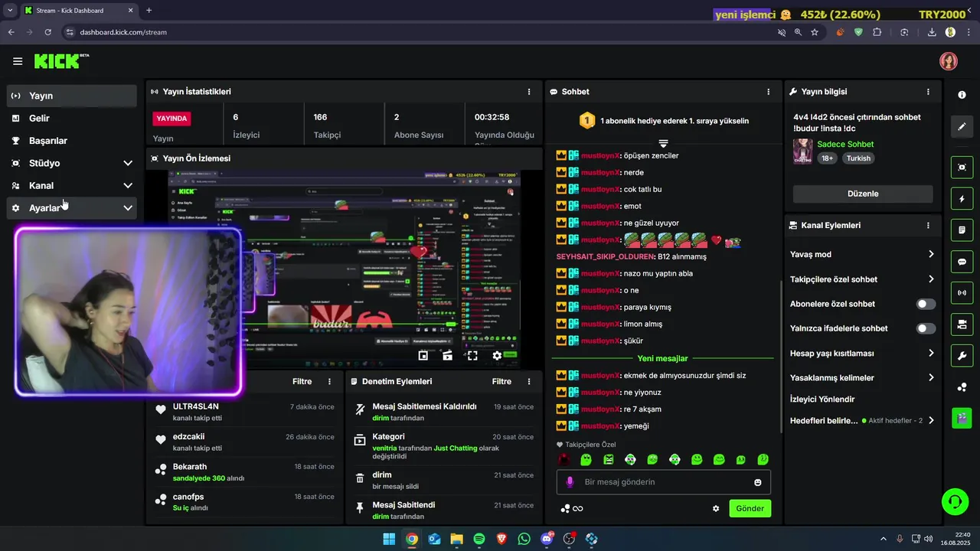Open the info icon in the right rail
The height and width of the screenshot is (551, 980).
[x=962, y=94]
